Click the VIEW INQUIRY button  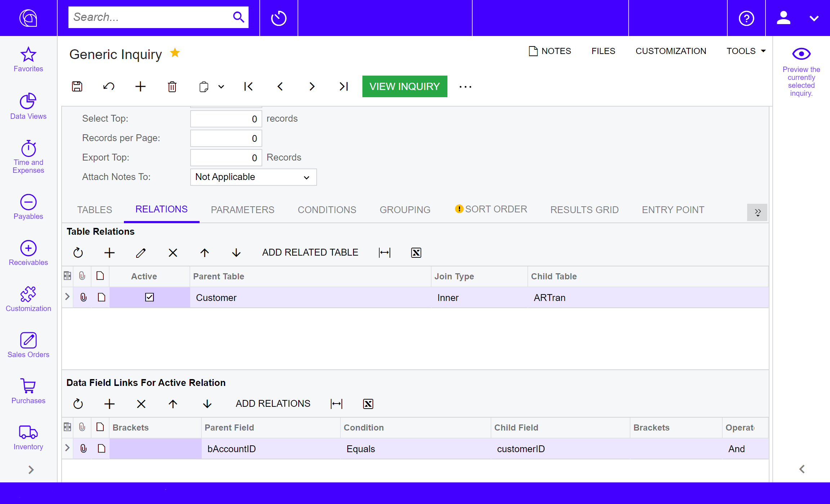(405, 86)
